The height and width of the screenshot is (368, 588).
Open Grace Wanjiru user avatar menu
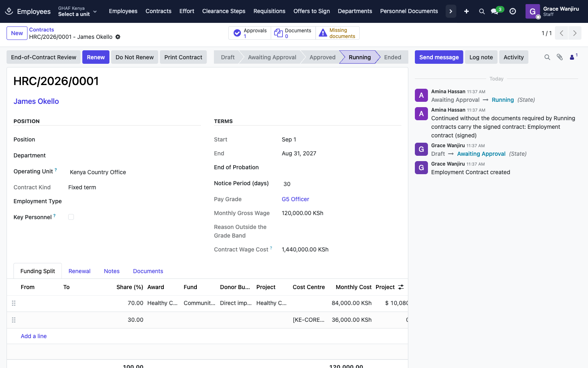[532, 11]
